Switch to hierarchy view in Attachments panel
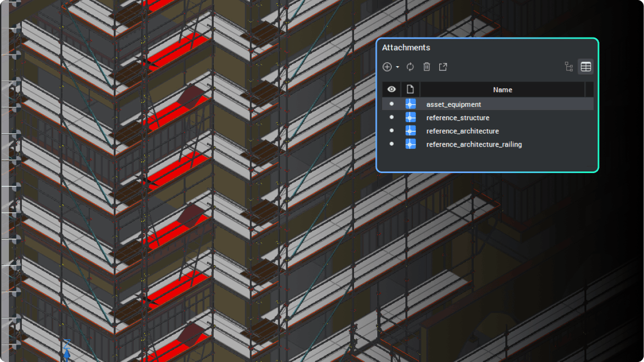Image resolution: width=644 pixels, height=362 pixels. (x=569, y=67)
